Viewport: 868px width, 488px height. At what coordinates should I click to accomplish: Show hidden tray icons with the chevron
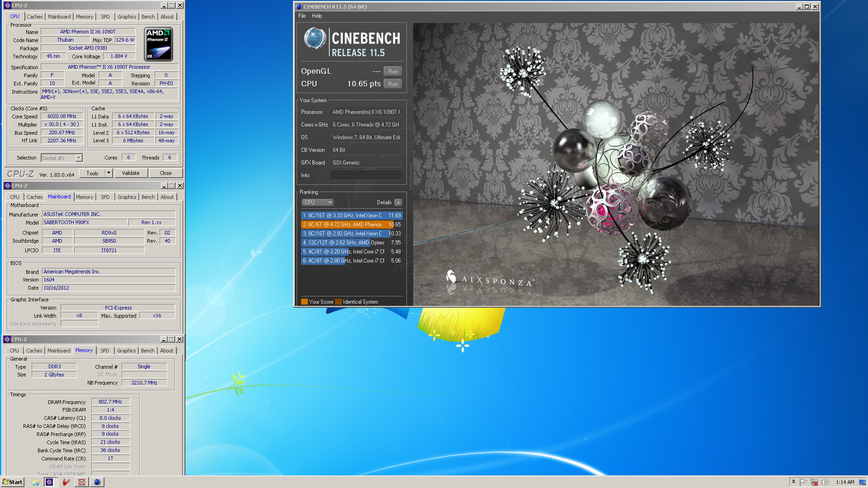pos(793,482)
